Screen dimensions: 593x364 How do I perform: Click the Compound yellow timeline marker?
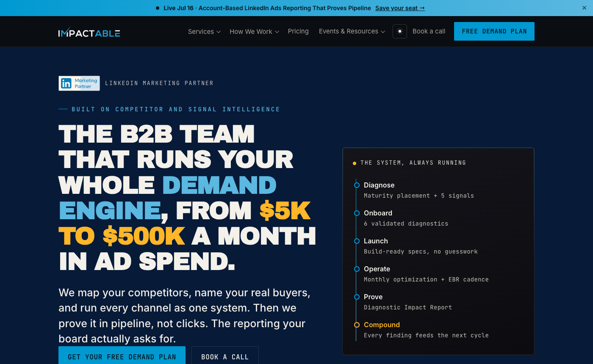pos(357,325)
